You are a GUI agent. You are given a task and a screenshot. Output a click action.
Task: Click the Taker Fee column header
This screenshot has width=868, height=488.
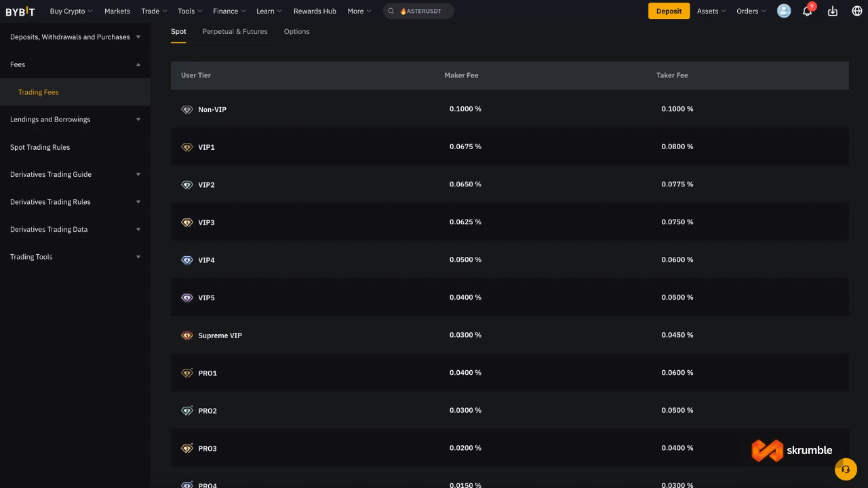pos(672,75)
